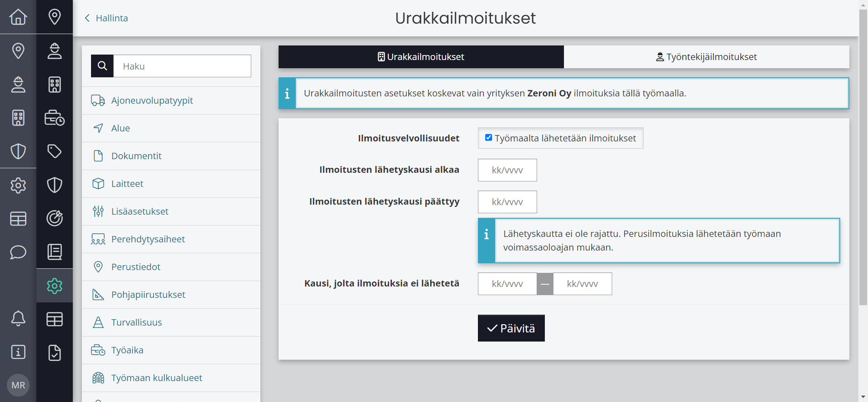Open the settings gear in the first sidebar
The image size is (868, 402).
pyautogui.click(x=18, y=185)
